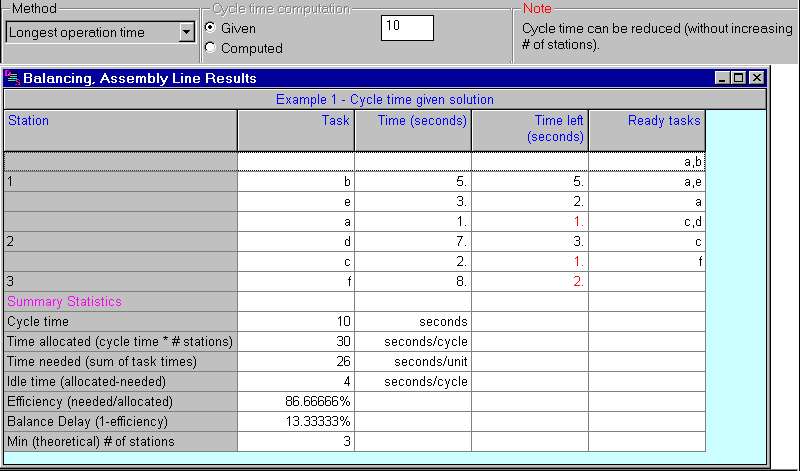Click the Efficiency value 86.66666% cell
This screenshot has height=471, width=800.
(296, 401)
